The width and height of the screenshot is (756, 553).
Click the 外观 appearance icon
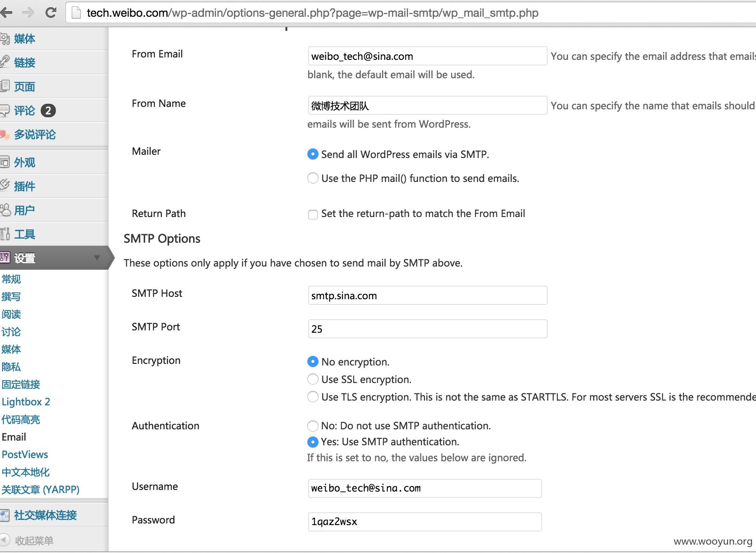point(4,162)
